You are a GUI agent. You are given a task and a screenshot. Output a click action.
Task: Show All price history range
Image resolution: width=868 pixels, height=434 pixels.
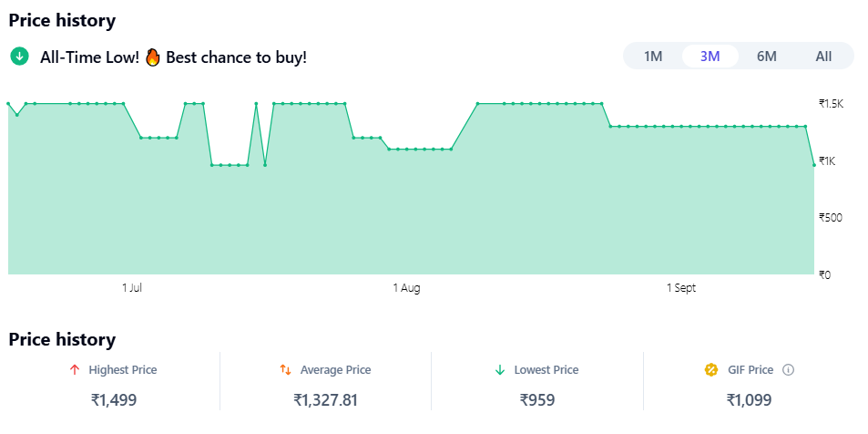point(823,57)
